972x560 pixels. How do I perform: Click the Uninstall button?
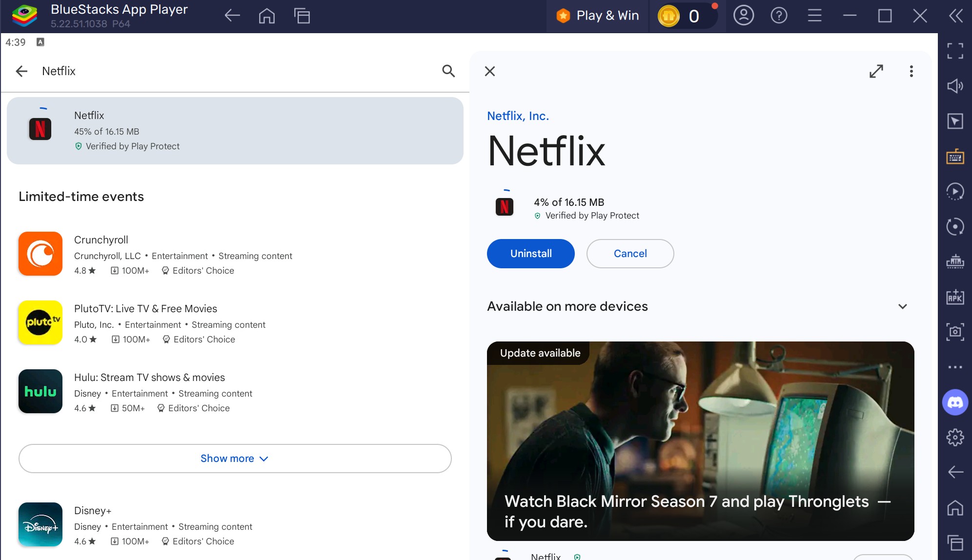click(531, 254)
